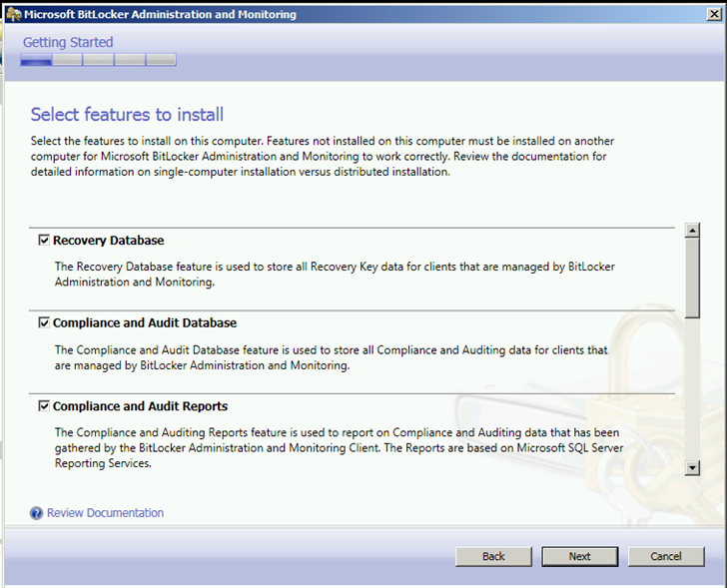Click the Compliance and Audit Database label
The height and width of the screenshot is (588, 727).
click(145, 322)
